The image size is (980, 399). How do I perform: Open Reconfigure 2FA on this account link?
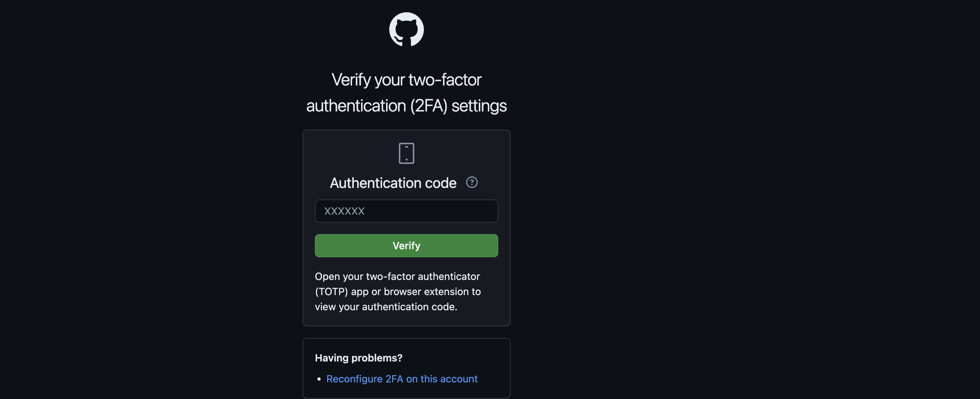click(402, 379)
